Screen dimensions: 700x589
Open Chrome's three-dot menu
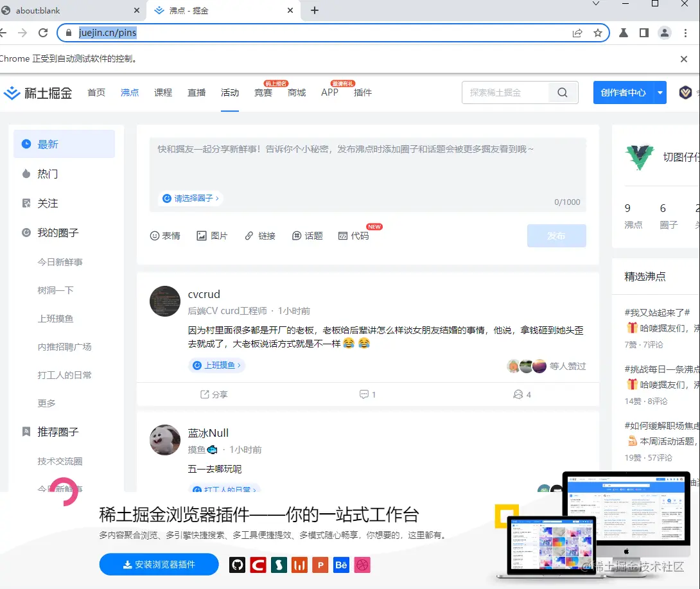point(685,33)
